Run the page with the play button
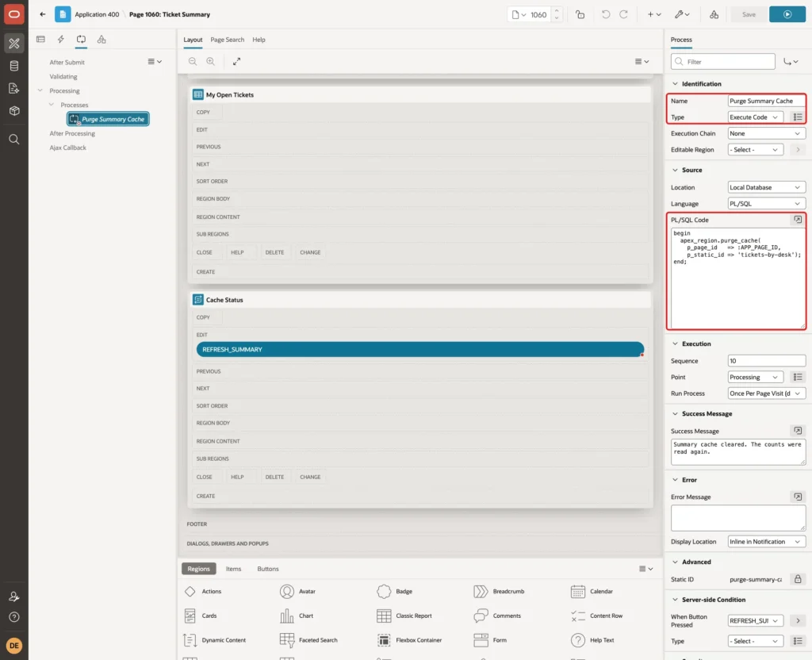The height and width of the screenshot is (660, 812). click(787, 14)
